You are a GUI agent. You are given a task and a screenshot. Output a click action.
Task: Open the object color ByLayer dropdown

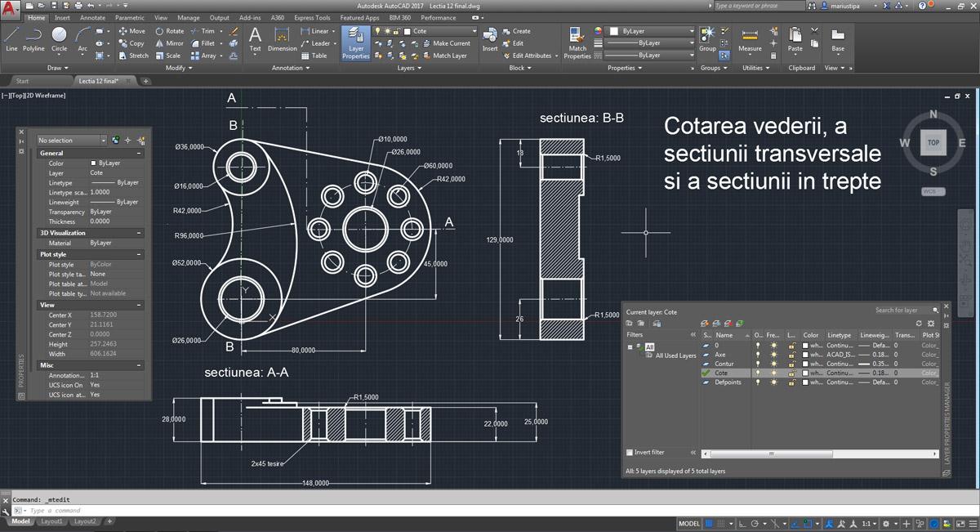(651, 31)
